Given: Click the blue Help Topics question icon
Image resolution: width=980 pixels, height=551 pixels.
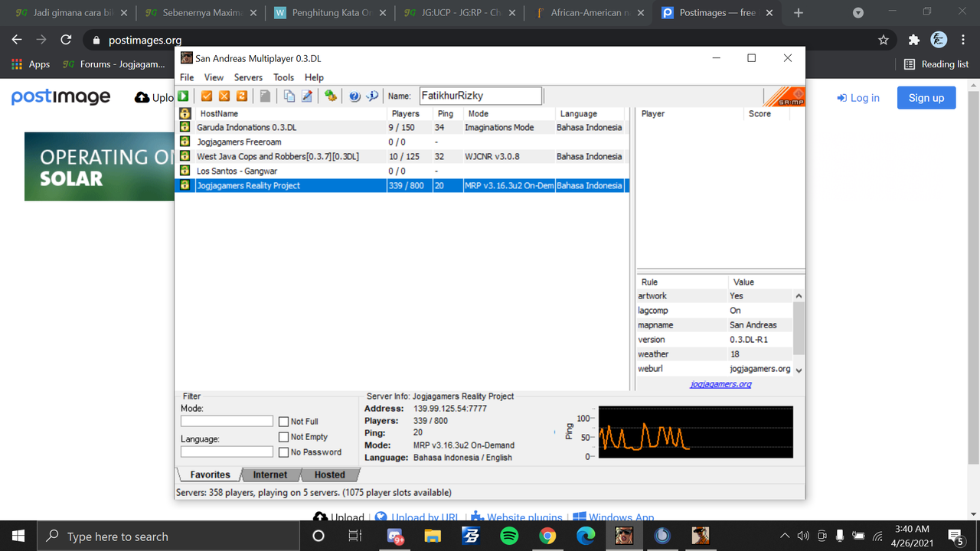Looking at the screenshot, I should click(354, 96).
